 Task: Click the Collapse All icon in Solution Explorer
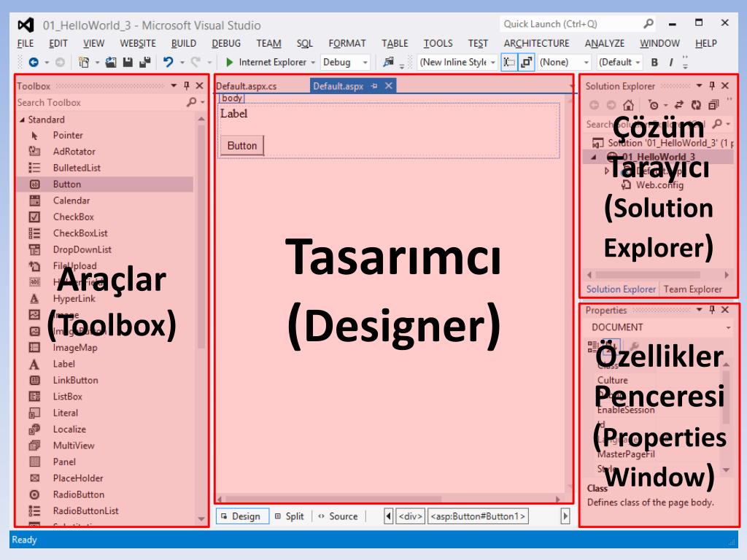713,105
